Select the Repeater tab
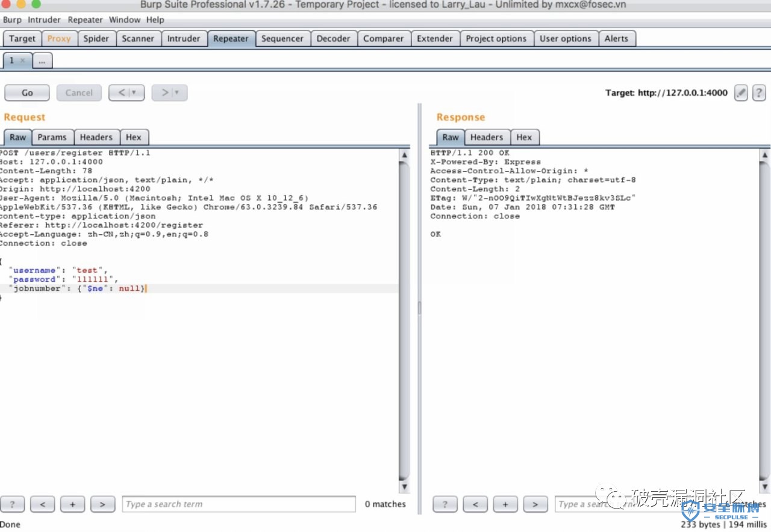Viewport: 771px width, 532px height. click(x=231, y=39)
